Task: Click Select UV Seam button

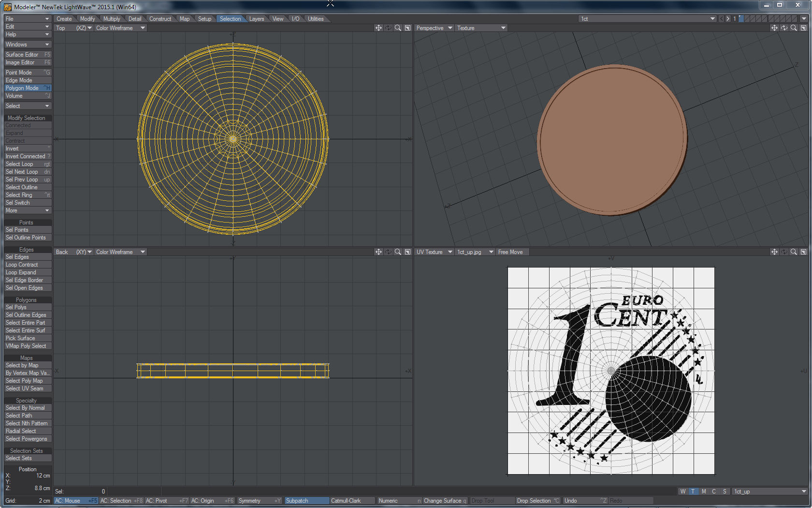Action: coord(28,388)
